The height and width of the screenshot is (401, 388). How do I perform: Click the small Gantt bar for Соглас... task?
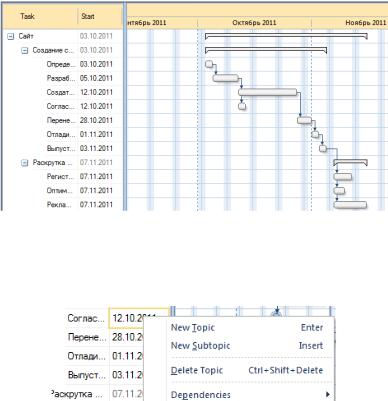click(x=242, y=106)
